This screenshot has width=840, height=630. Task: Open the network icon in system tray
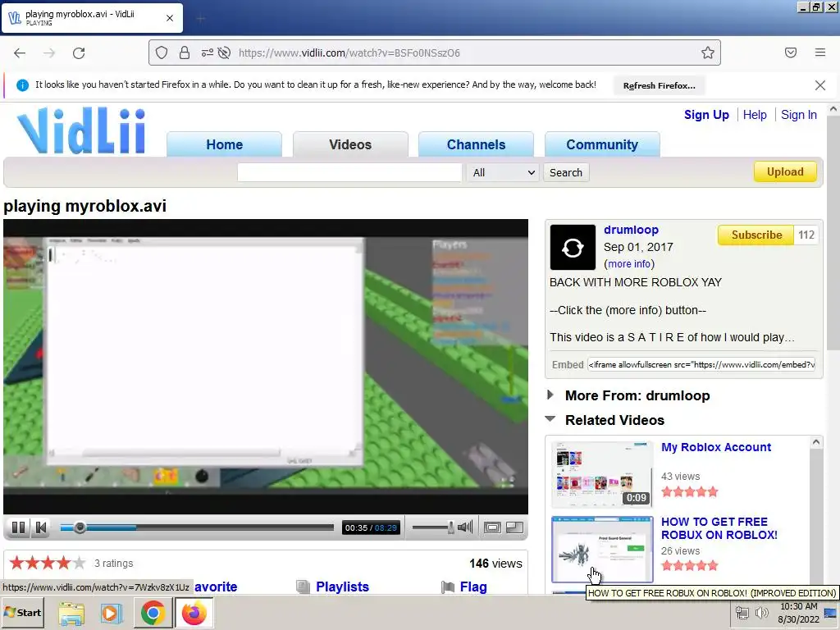(742, 612)
